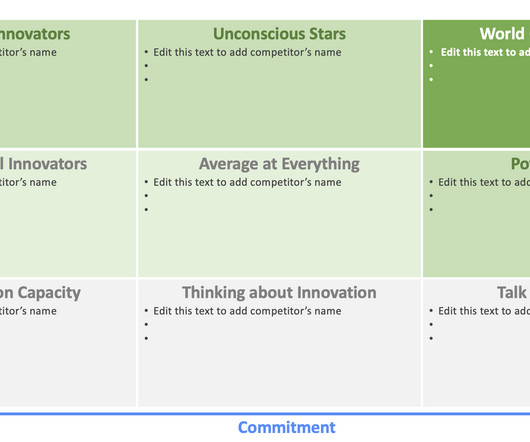Screen dimensions: 530x442
Task: Edit competitor's name text under Thinking about Innovation
Action: tap(247, 311)
